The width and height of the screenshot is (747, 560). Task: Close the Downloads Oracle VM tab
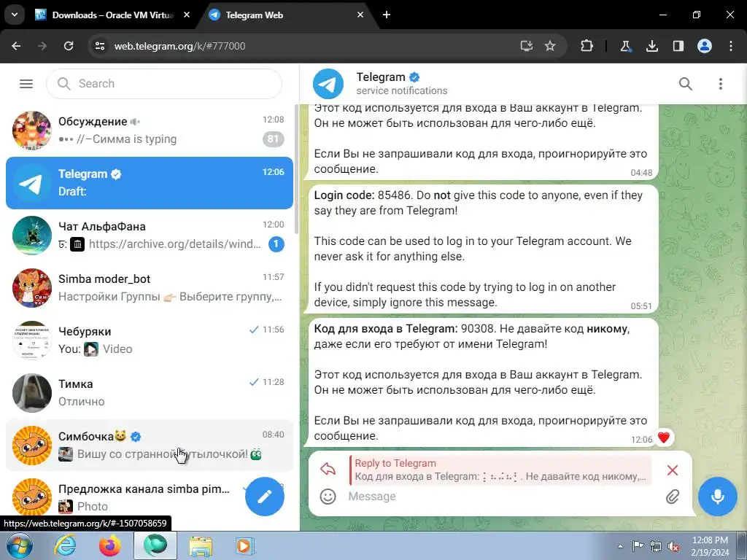[x=187, y=15]
